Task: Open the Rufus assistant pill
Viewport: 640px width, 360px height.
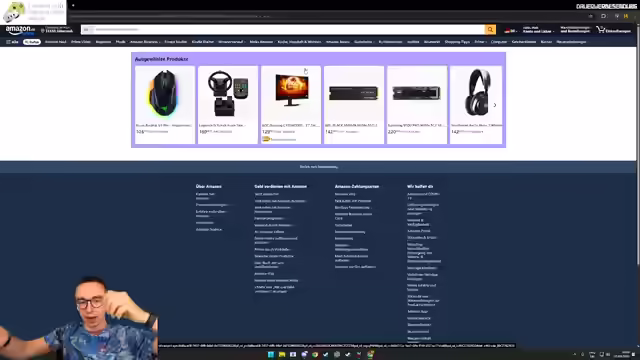Action: pyautogui.click(x=31, y=42)
